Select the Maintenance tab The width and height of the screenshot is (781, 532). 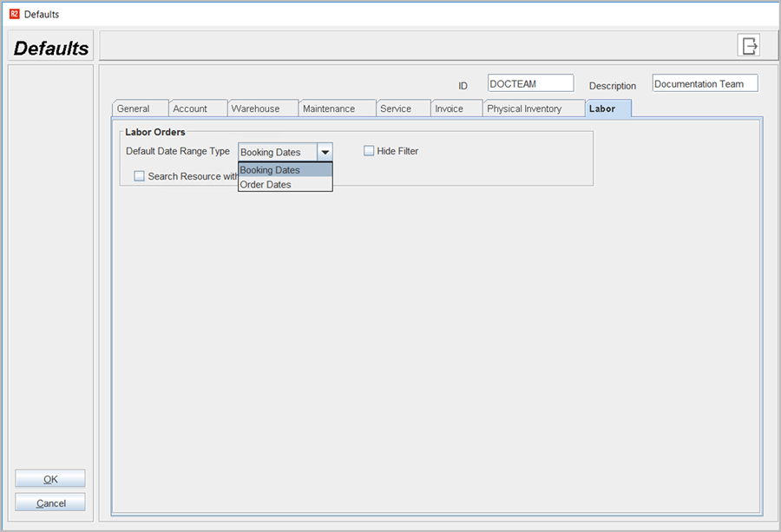pyautogui.click(x=329, y=108)
